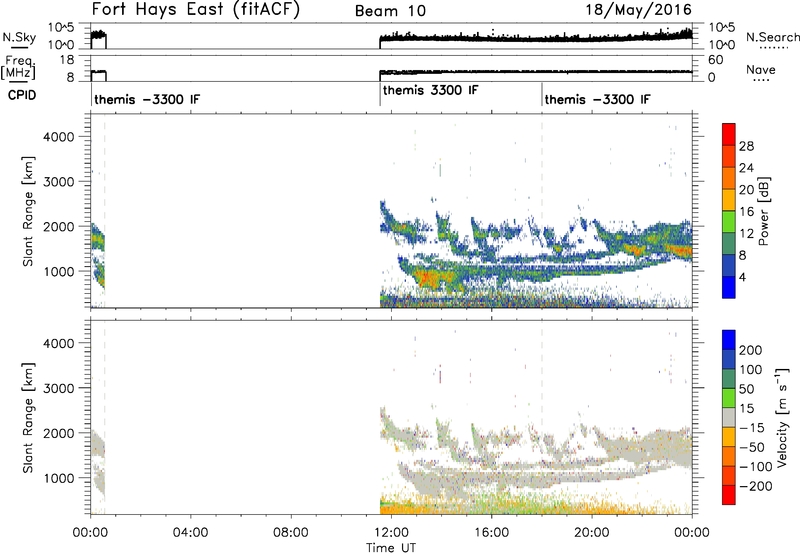
Task: Click the '20:00' time axis label
Action: pos(591,533)
